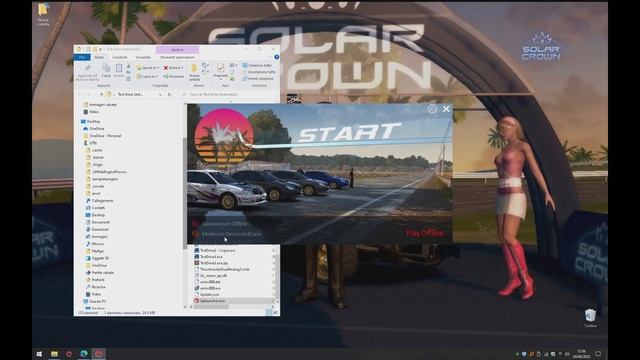This screenshot has height=360, width=640.
Task: Select TestDrive2.exe file in list
Action: [x=209, y=257]
